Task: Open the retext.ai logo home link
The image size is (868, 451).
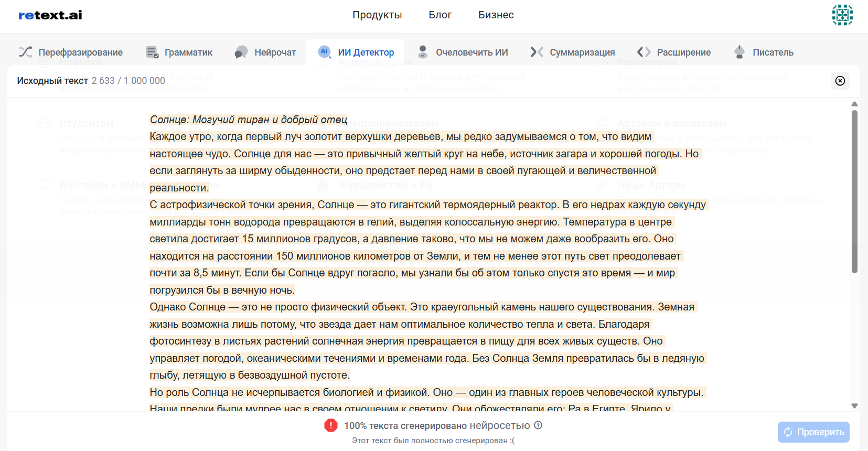Action: tap(50, 15)
